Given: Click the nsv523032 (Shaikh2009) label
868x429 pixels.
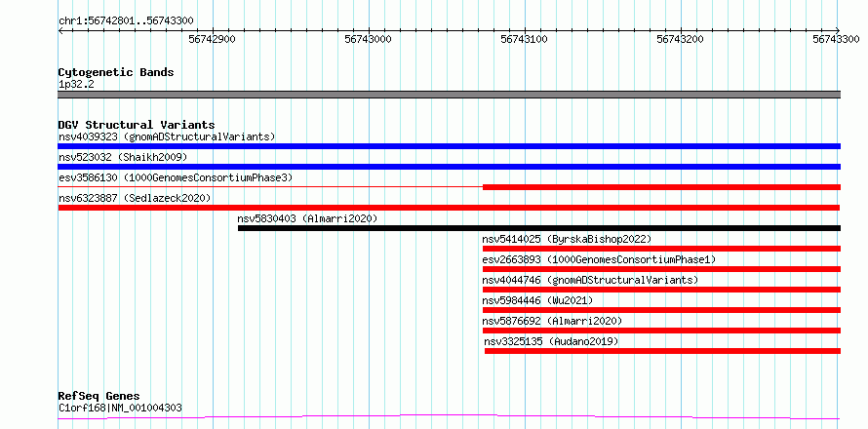Looking at the screenshot, I should (x=123, y=157).
